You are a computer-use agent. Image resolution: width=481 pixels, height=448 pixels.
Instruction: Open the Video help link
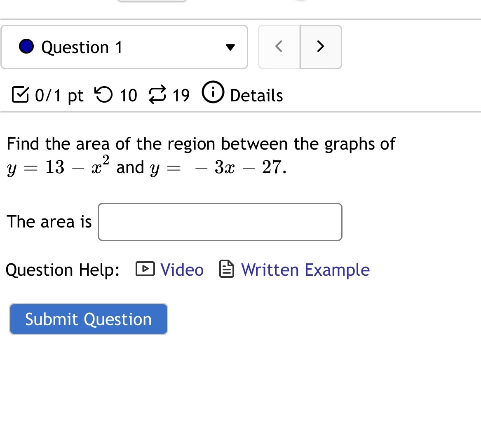coord(182,270)
